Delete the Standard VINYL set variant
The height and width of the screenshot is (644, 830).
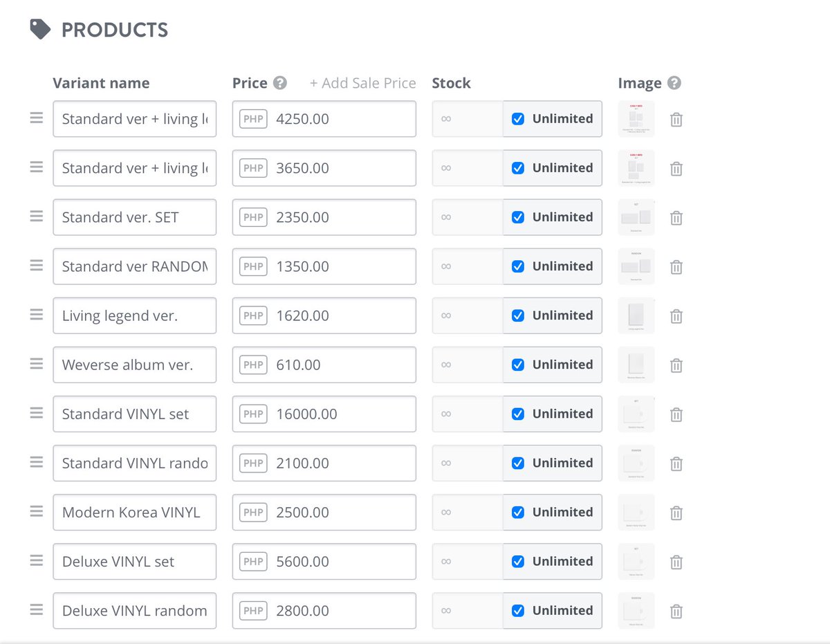coord(676,414)
